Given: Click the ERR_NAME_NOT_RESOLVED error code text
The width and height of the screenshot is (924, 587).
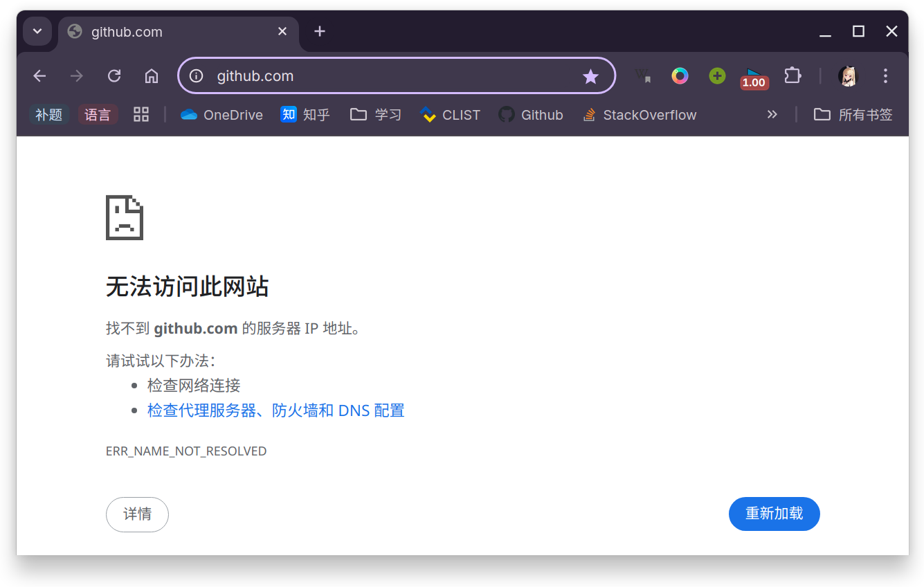Looking at the screenshot, I should pyautogui.click(x=186, y=451).
